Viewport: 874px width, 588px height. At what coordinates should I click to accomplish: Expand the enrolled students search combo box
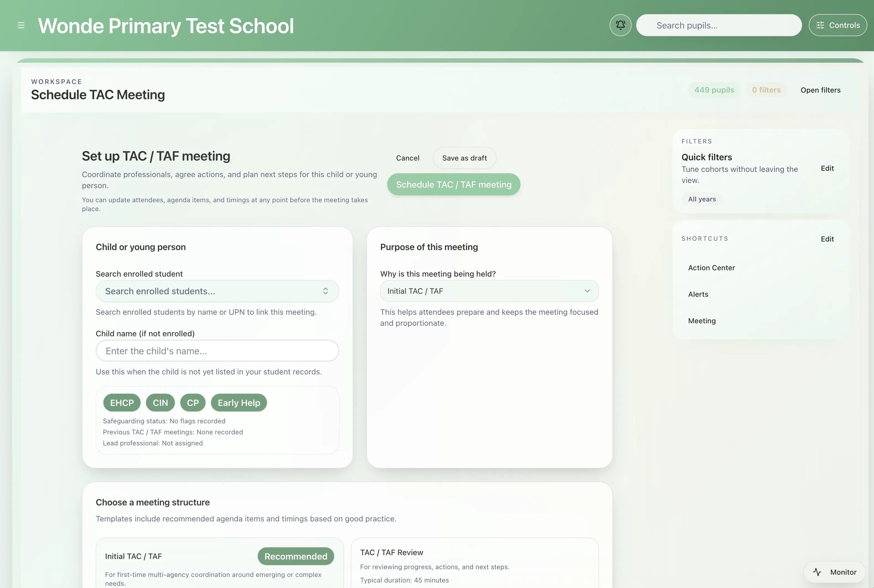pos(217,291)
